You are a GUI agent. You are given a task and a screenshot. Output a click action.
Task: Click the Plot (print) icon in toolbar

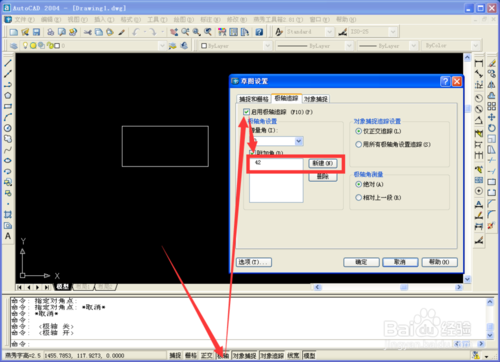point(50,32)
